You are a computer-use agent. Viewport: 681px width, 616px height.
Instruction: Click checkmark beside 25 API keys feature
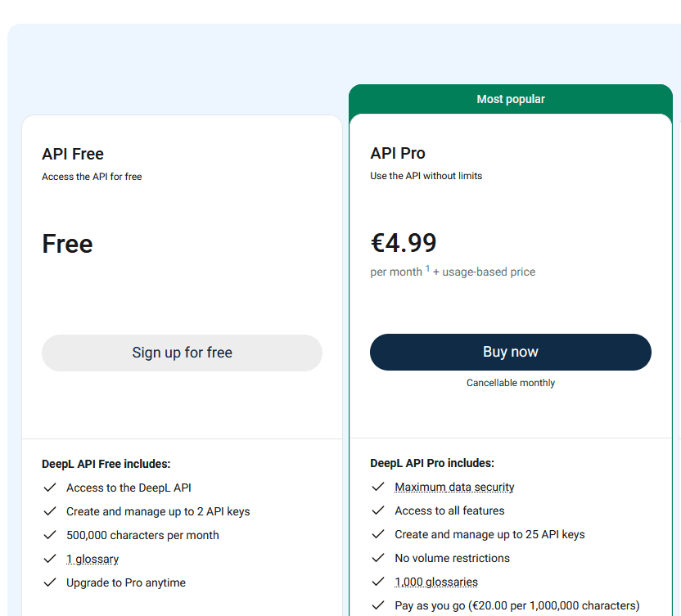tap(377, 534)
